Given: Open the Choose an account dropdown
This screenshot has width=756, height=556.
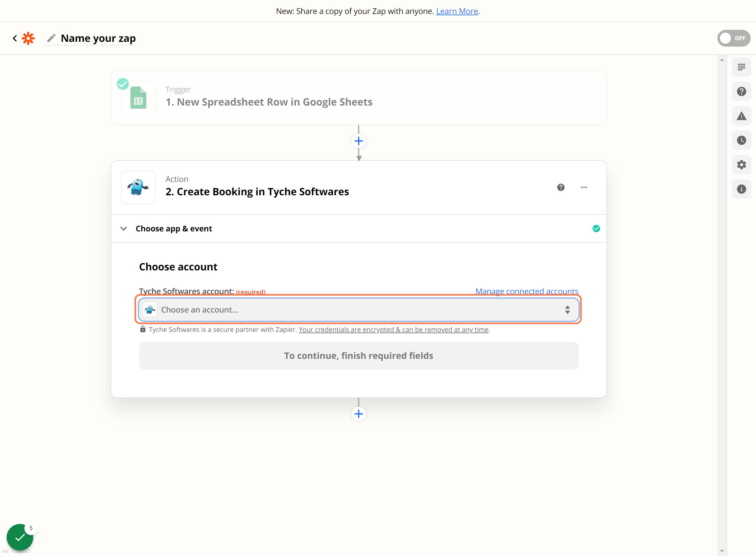Looking at the screenshot, I should (x=359, y=310).
